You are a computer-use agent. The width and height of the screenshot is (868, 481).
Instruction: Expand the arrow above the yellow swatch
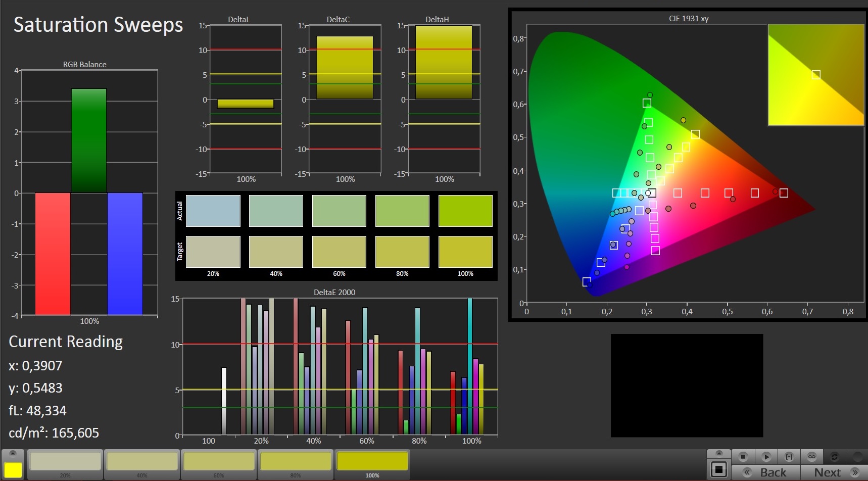coord(13,453)
